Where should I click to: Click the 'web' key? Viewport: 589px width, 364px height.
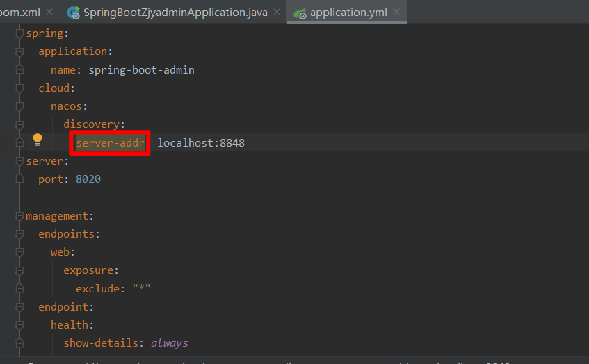tap(60, 252)
